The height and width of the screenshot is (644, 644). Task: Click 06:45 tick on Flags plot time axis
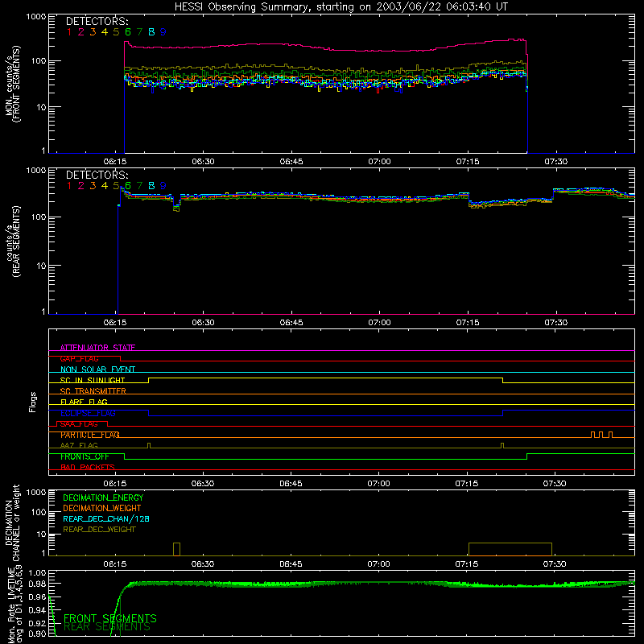coord(291,484)
